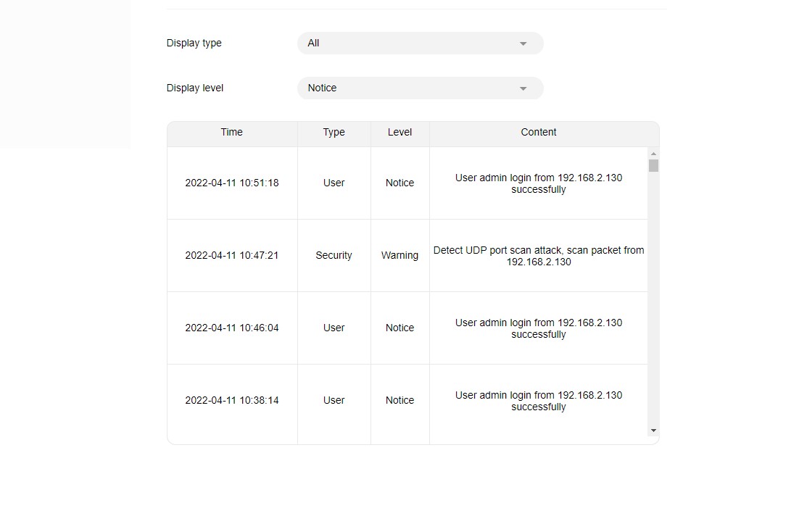Click the log table's scroll up arrow
The height and width of the screenshot is (532, 807).
pyautogui.click(x=653, y=154)
